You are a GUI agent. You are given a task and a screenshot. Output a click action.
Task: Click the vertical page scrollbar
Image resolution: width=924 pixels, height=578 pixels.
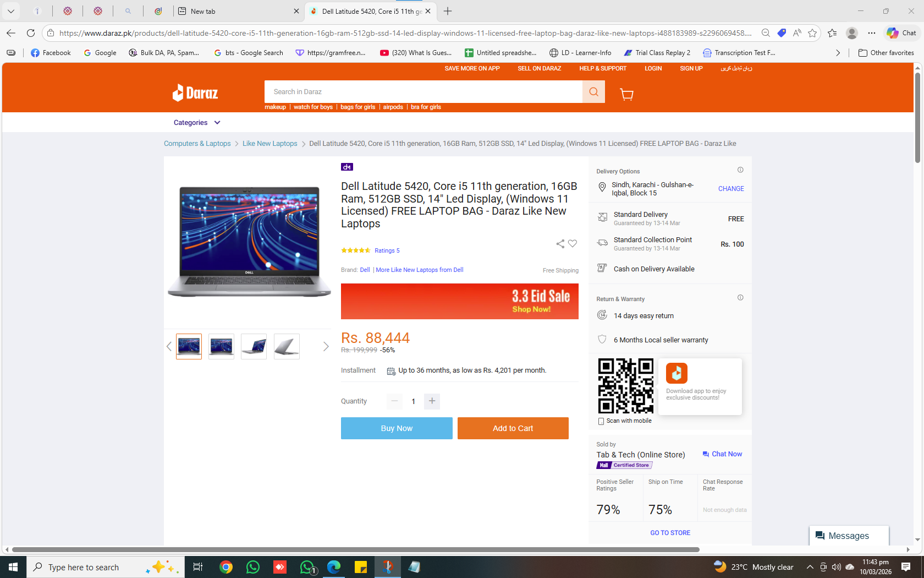(917, 118)
